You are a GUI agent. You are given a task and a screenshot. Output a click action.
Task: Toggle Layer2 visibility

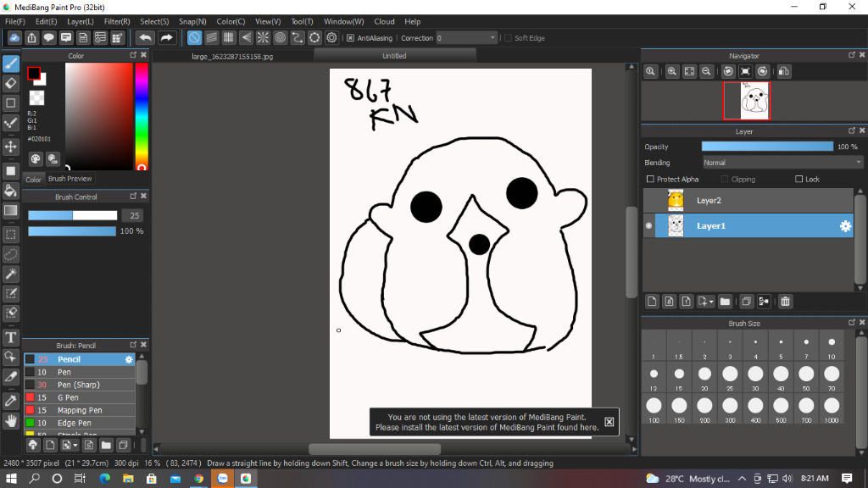[x=648, y=200]
